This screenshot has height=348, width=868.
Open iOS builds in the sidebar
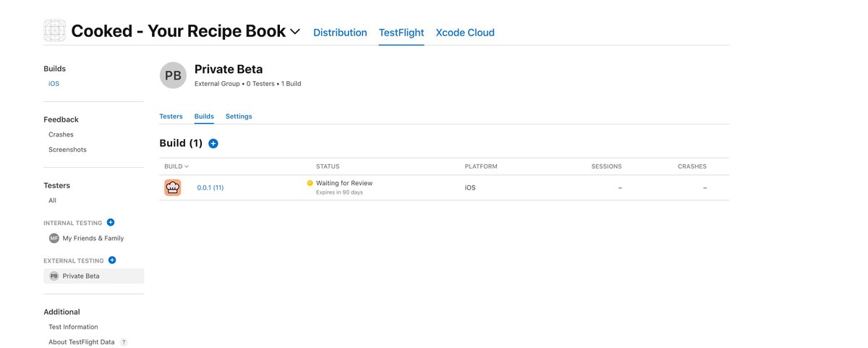(x=54, y=84)
